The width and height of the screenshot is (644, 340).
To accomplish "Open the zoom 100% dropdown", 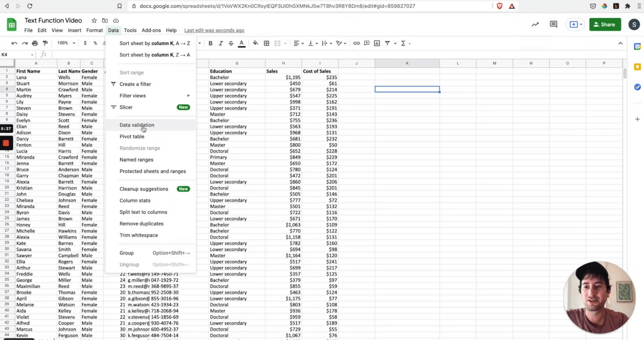I will pyautogui.click(x=66, y=43).
